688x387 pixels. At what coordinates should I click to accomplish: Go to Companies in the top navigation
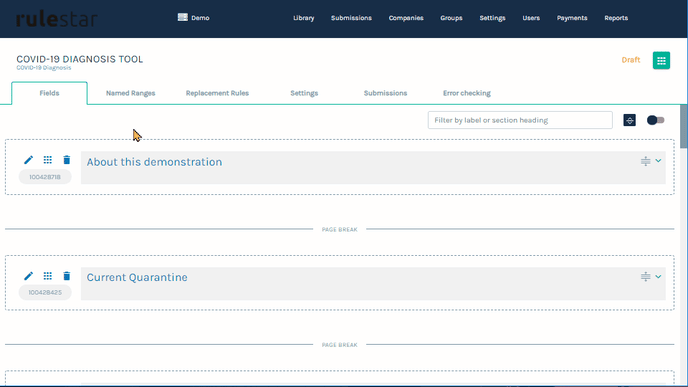pos(406,18)
